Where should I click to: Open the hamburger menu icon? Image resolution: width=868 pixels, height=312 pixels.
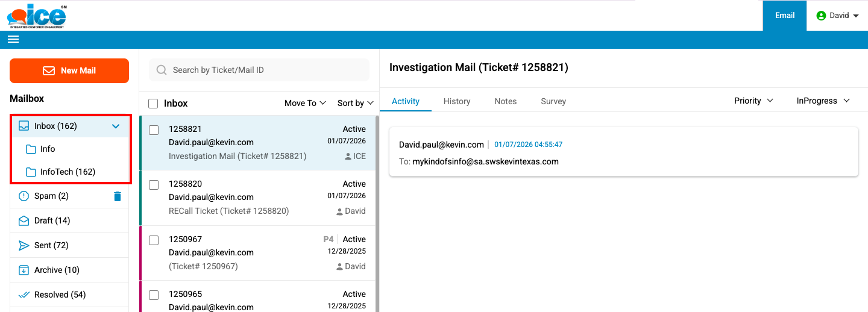(13, 40)
